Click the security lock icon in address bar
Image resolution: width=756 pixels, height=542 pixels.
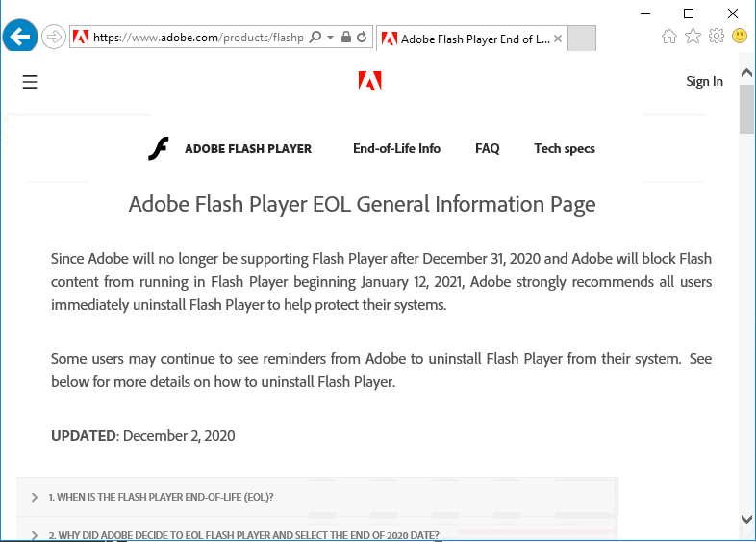coord(346,38)
